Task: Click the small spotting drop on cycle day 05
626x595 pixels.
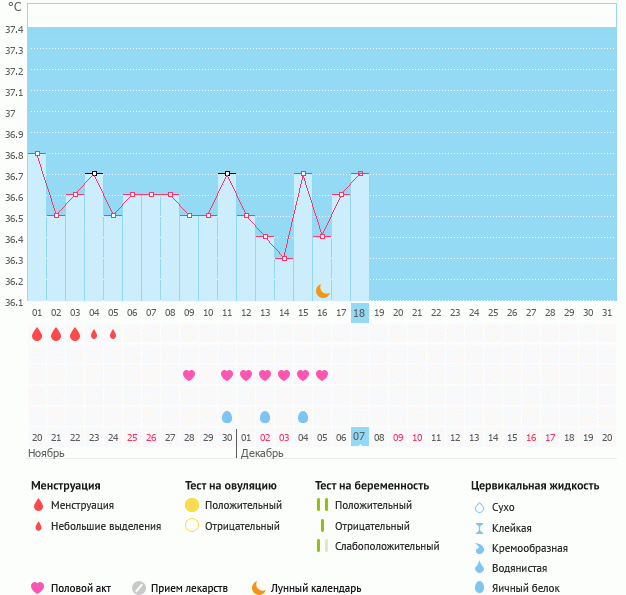Action: pos(113,334)
